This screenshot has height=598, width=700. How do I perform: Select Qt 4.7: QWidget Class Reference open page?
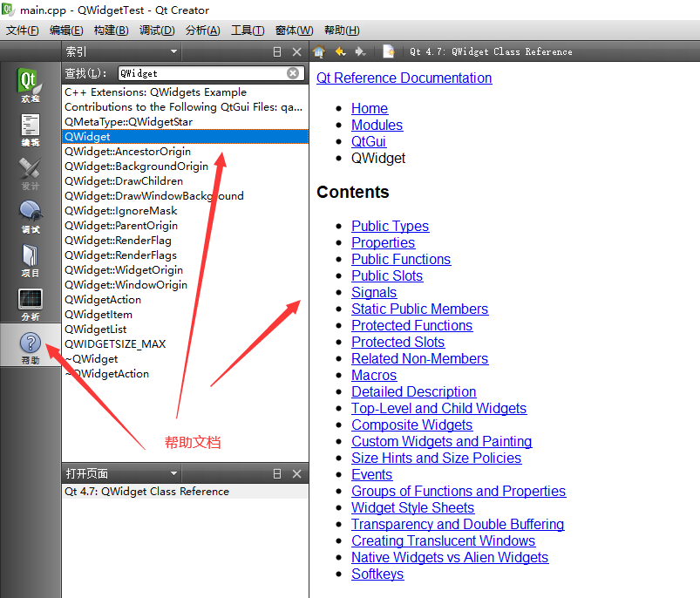(x=185, y=492)
